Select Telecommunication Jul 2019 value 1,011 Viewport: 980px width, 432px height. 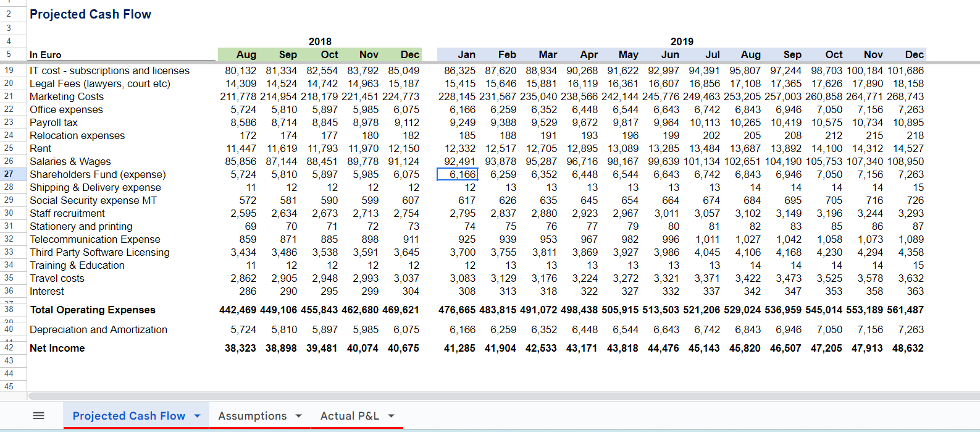707,239
